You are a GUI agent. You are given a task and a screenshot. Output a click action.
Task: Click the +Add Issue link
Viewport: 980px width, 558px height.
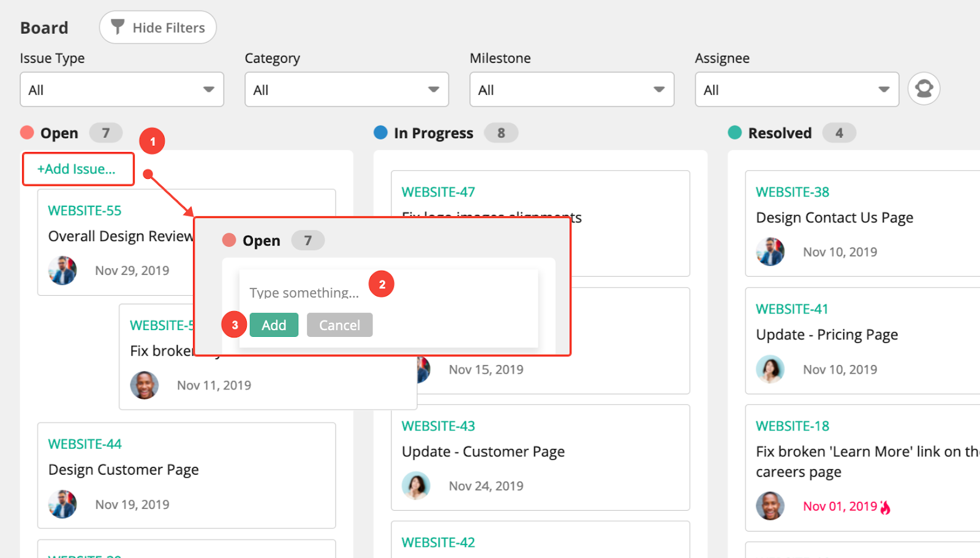point(78,168)
